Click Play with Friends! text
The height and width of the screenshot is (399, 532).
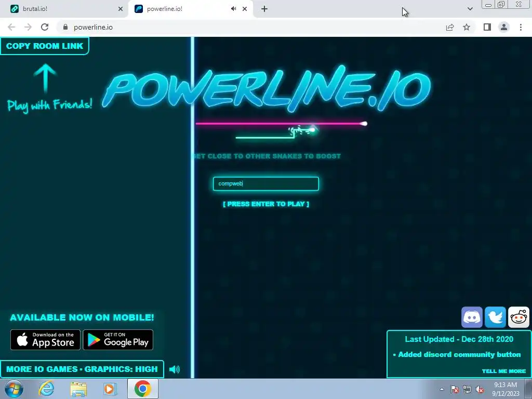point(49,104)
